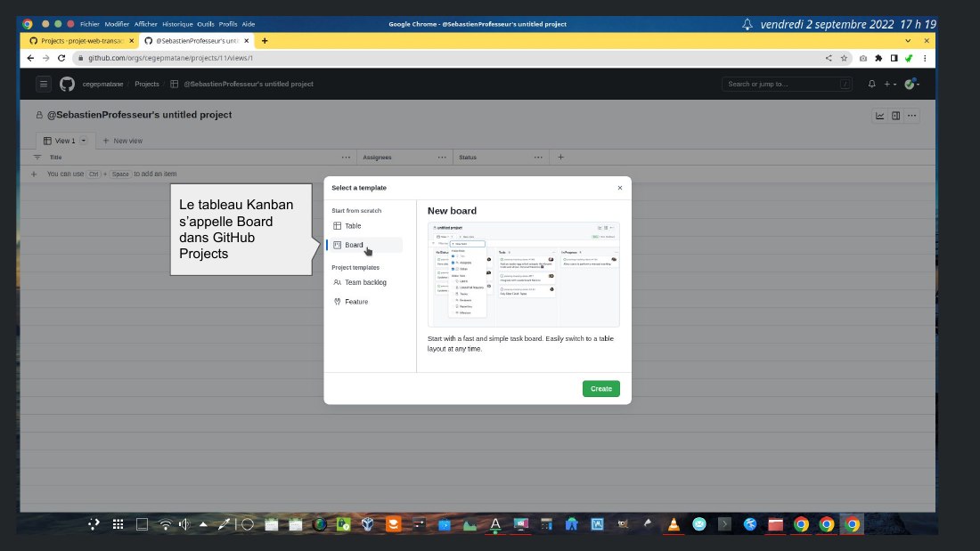Open a new browser tab
Screen dimensions: 980x551
(x=265, y=41)
